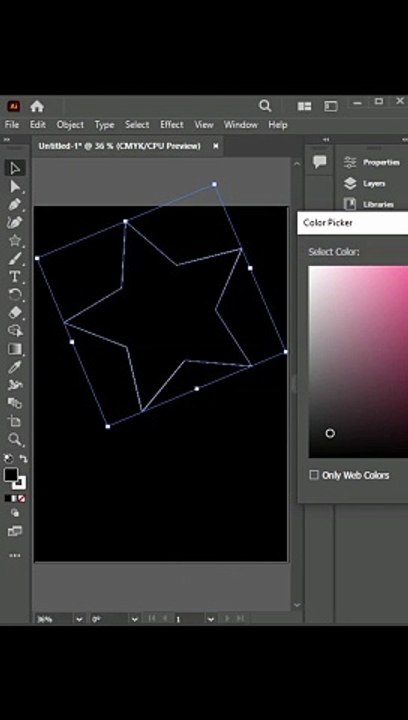This screenshot has height=720, width=408.
Task: Open the Help menu
Action: tap(278, 125)
